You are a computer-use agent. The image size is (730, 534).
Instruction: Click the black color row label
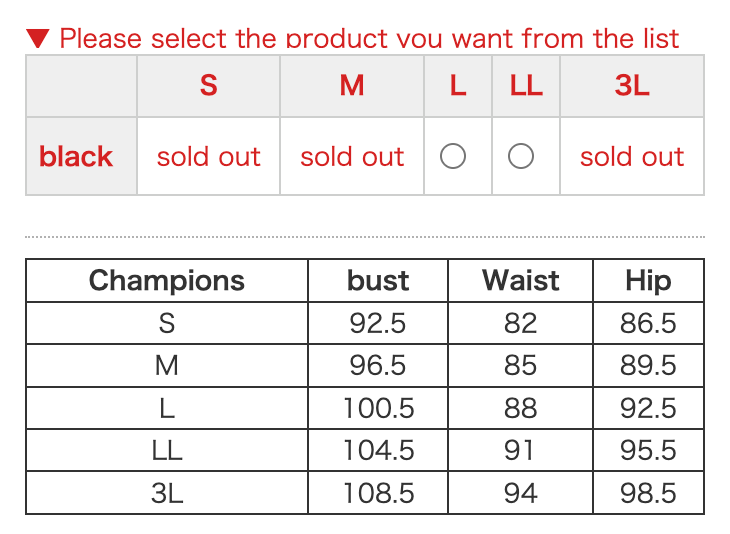(76, 157)
